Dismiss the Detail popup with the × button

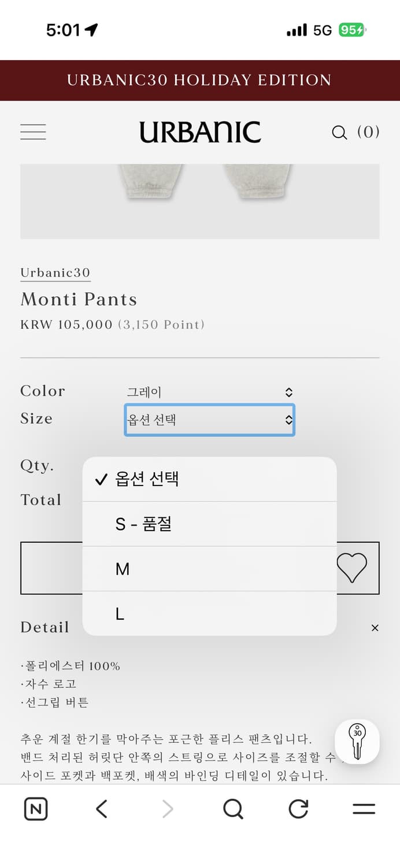tap(375, 627)
